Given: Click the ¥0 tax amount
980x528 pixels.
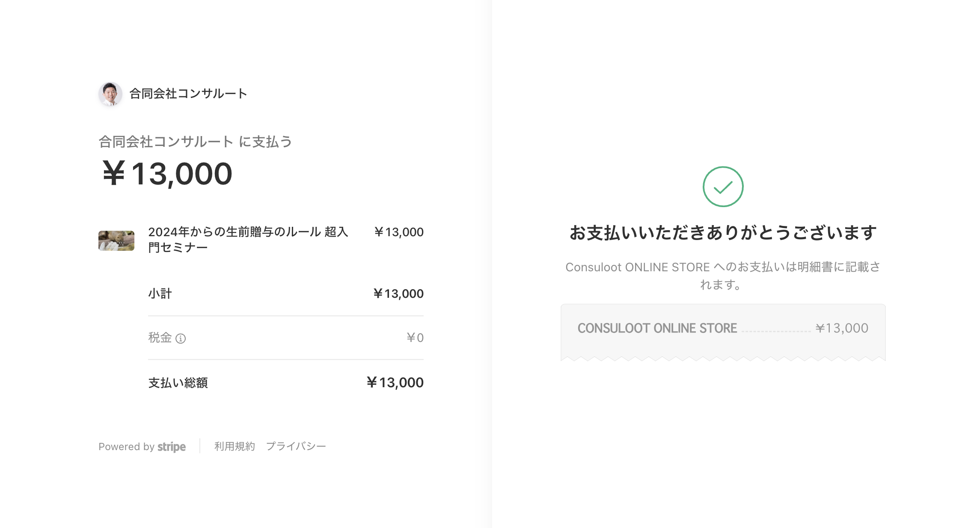Looking at the screenshot, I should pyautogui.click(x=415, y=338).
